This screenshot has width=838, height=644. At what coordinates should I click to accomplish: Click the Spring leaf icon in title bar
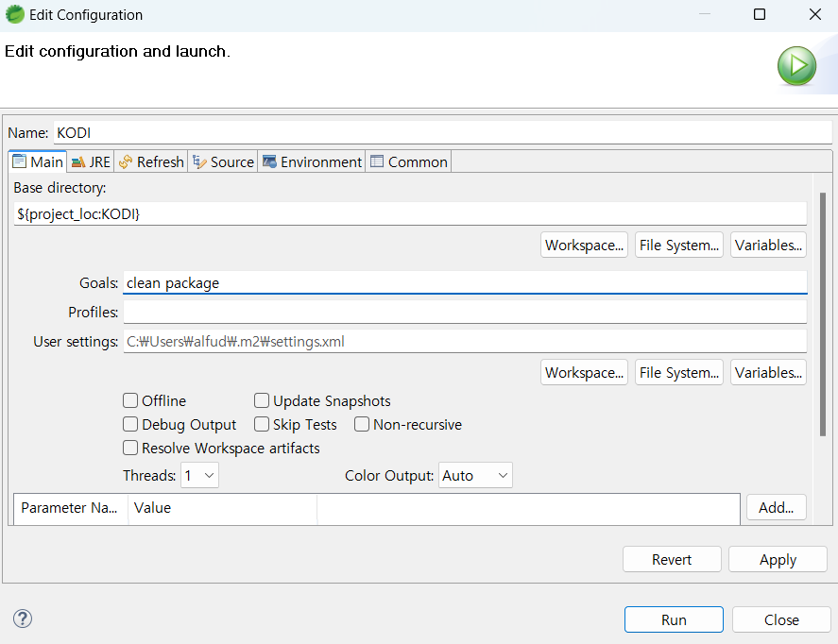pos(15,14)
